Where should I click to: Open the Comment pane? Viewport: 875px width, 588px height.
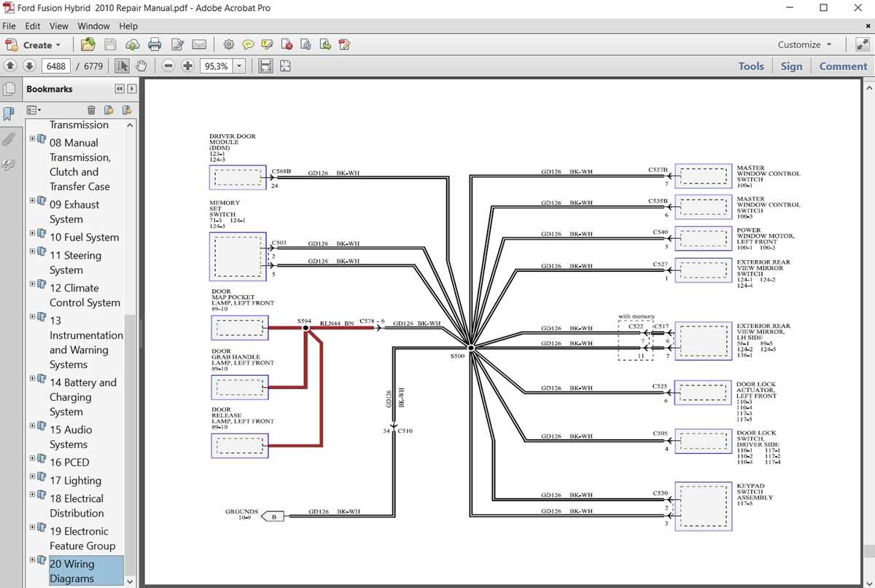(x=843, y=66)
